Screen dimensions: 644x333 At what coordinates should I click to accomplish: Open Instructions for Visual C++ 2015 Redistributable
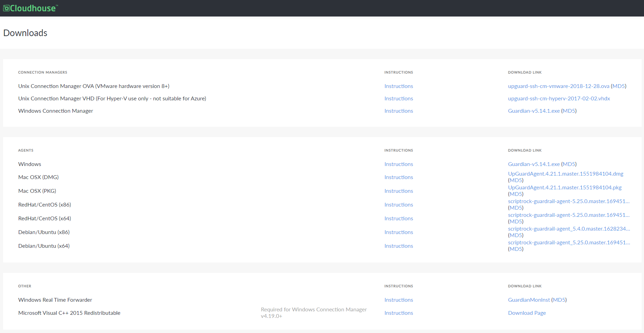click(x=399, y=313)
